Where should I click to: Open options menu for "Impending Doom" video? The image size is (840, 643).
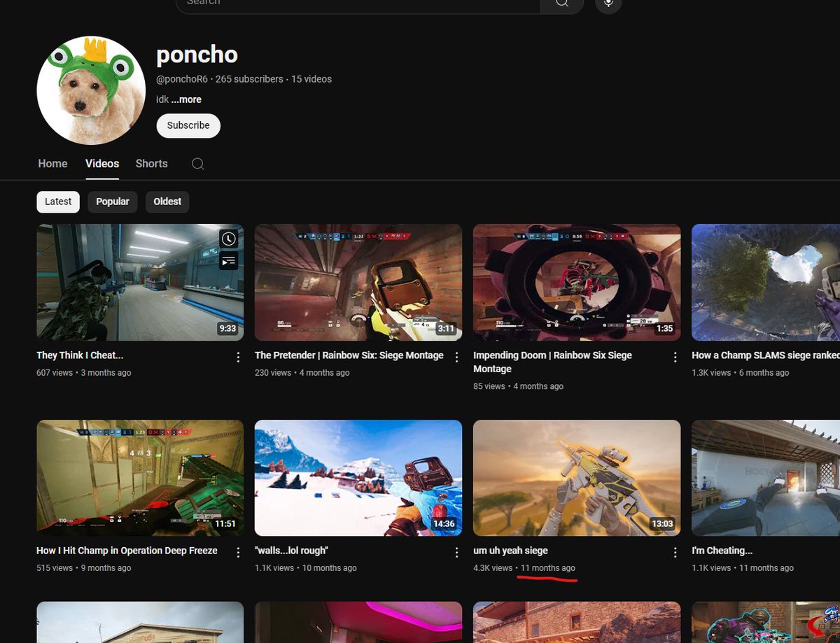pyautogui.click(x=675, y=357)
